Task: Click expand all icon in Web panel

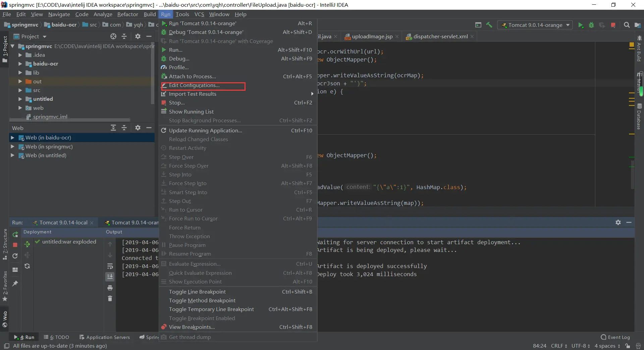Action: click(113, 128)
